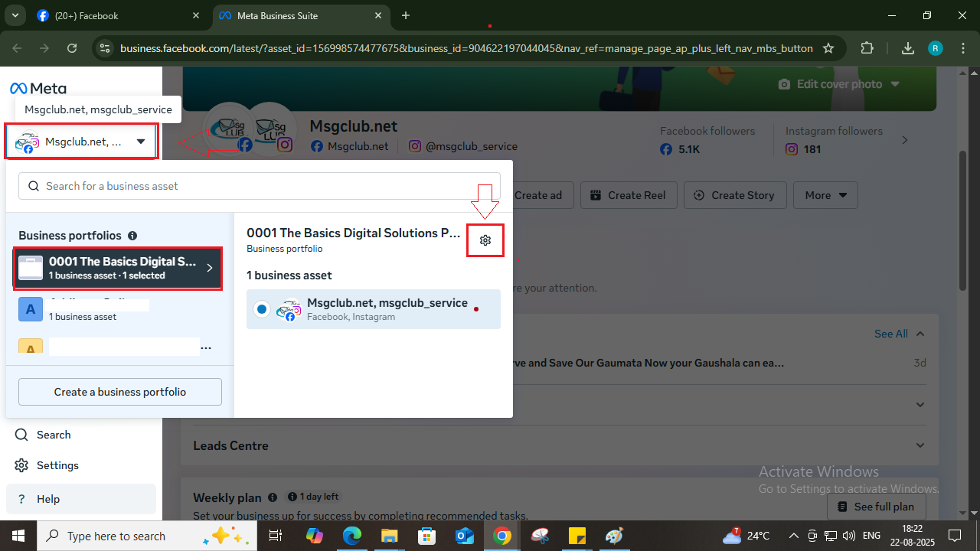
Task: Open Help in left sidebar
Action: [x=47, y=499]
